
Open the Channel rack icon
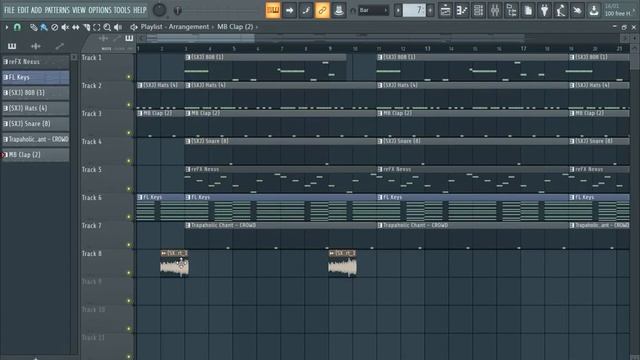(478, 10)
